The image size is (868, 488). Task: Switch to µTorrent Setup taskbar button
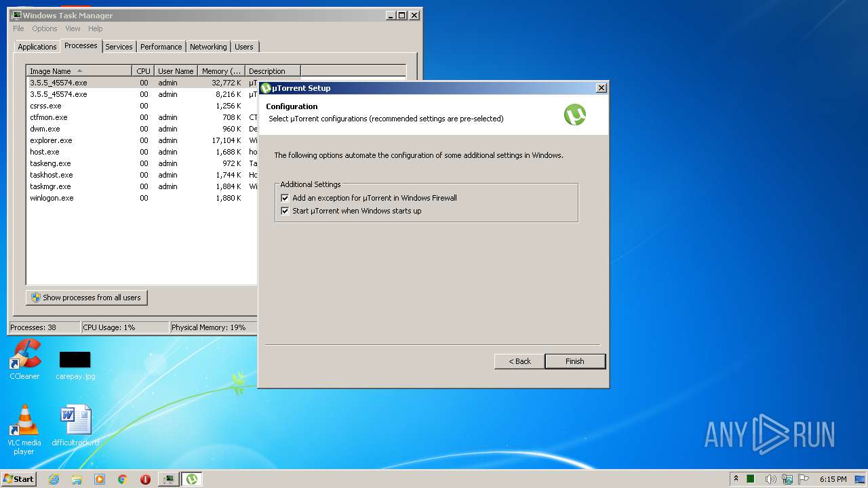pos(192,479)
